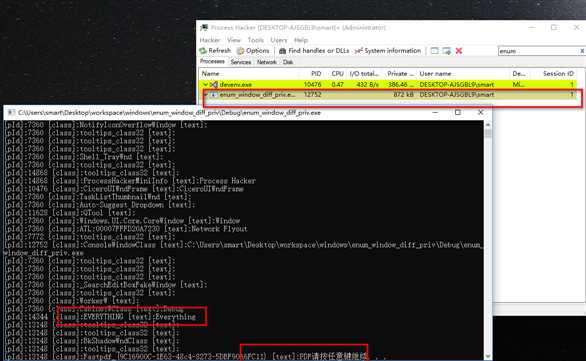Screen dimensions: 586x361
Task: Click the Refresh icon in Process Hacker
Action: click(x=203, y=50)
